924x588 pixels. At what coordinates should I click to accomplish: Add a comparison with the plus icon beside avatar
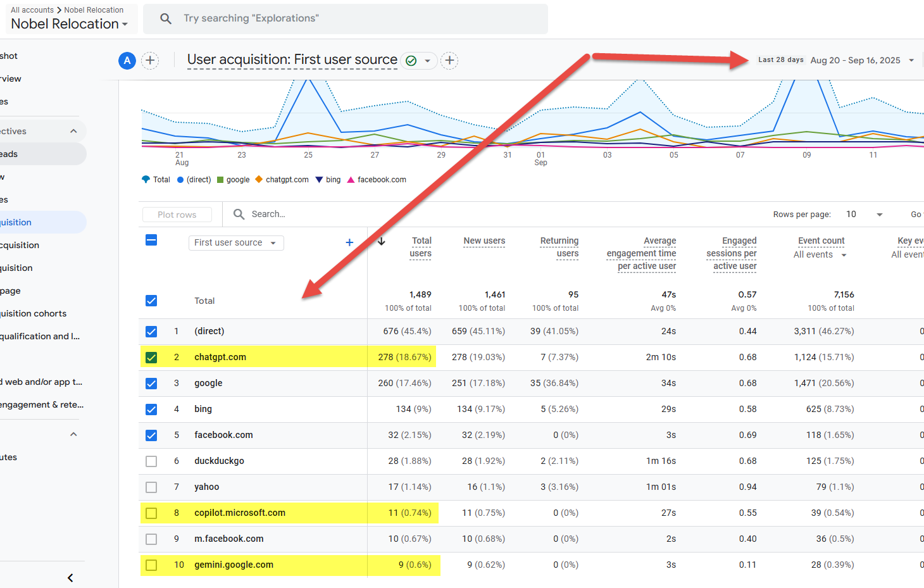150,61
